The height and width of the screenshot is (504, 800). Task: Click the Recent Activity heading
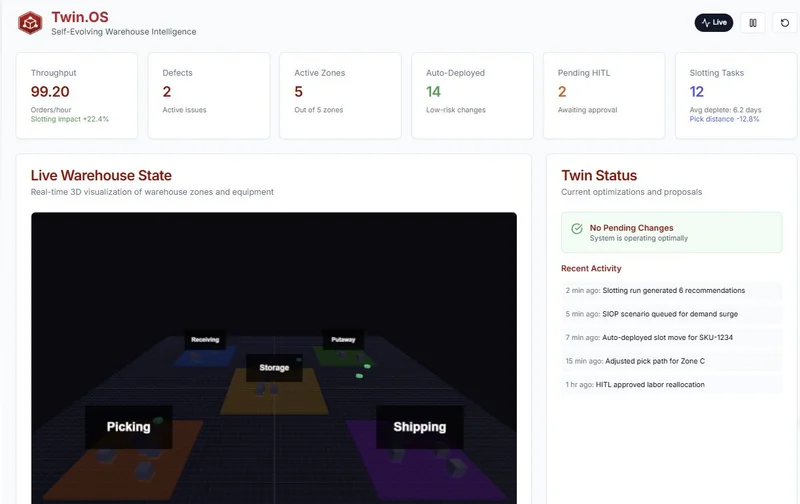[x=591, y=268]
